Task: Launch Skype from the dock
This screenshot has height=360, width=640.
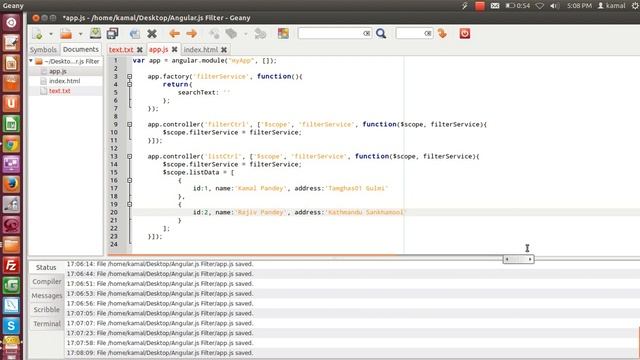Action: point(11,326)
